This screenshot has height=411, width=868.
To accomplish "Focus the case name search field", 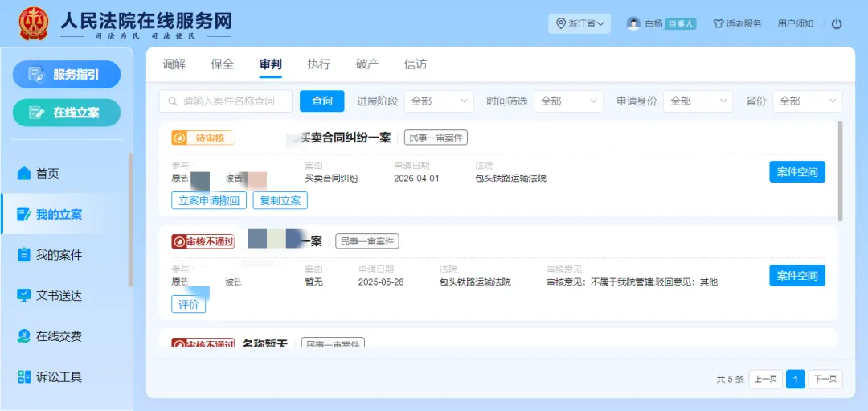I will (x=225, y=101).
